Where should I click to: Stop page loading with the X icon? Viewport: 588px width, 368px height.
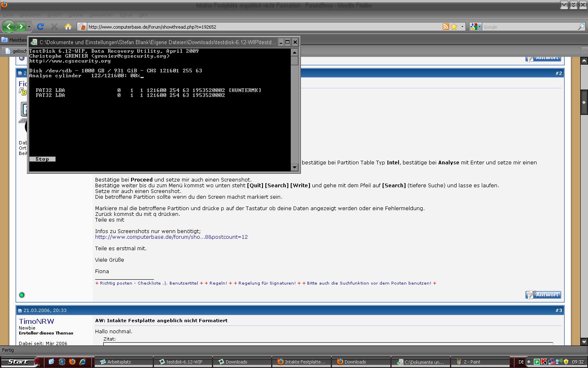[54, 27]
